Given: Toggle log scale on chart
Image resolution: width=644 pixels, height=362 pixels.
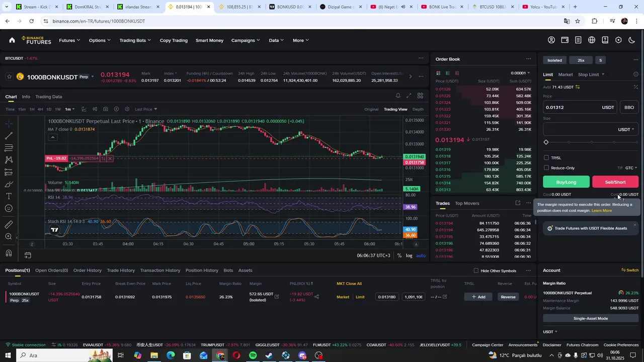Looking at the screenshot, I should (409, 255).
